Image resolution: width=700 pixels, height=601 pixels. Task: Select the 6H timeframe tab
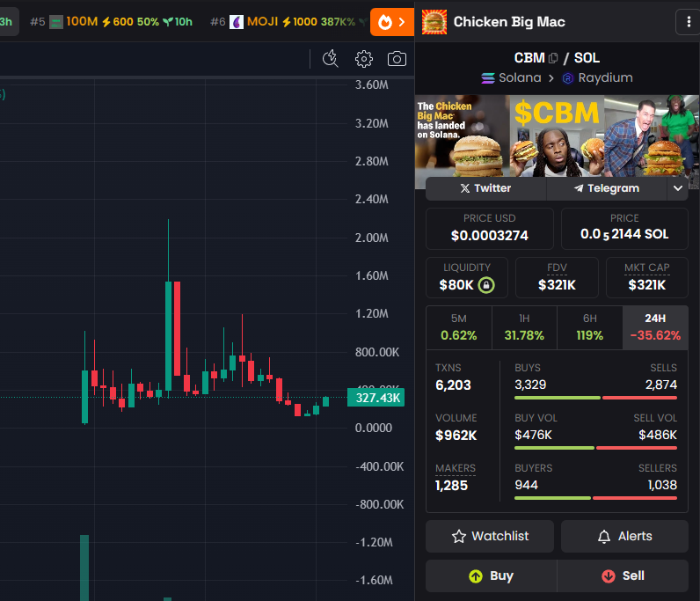590,327
